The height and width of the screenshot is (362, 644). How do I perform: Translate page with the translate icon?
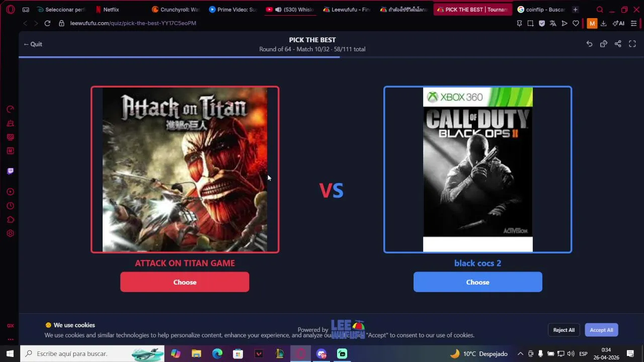(x=553, y=23)
